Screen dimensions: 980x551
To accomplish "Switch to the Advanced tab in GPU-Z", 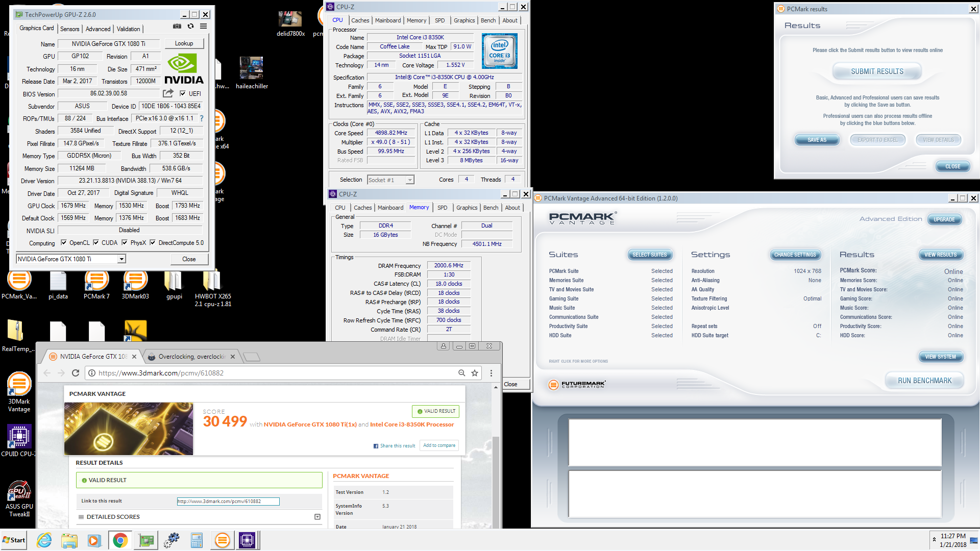I will pos(98,29).
